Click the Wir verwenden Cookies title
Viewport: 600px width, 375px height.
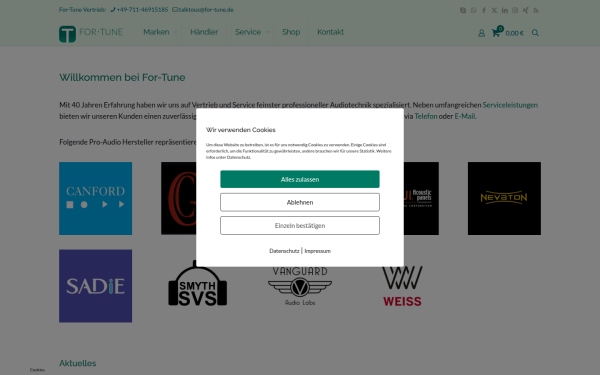(241, 130)
